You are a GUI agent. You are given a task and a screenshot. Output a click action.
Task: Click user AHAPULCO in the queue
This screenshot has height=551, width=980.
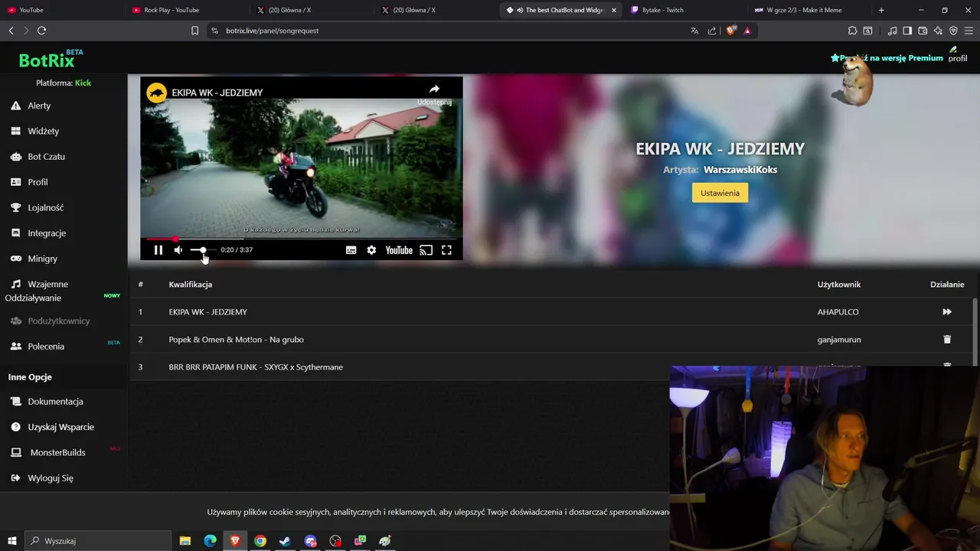(x=838, y=312)
